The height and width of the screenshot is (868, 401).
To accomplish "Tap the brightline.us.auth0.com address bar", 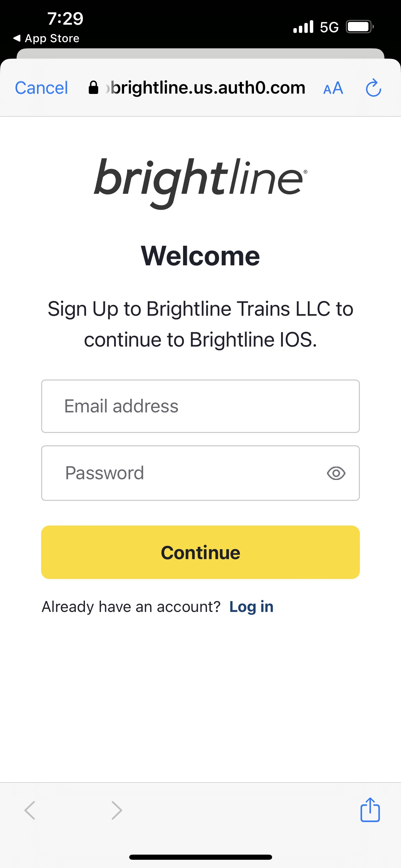I will (208, 88).
